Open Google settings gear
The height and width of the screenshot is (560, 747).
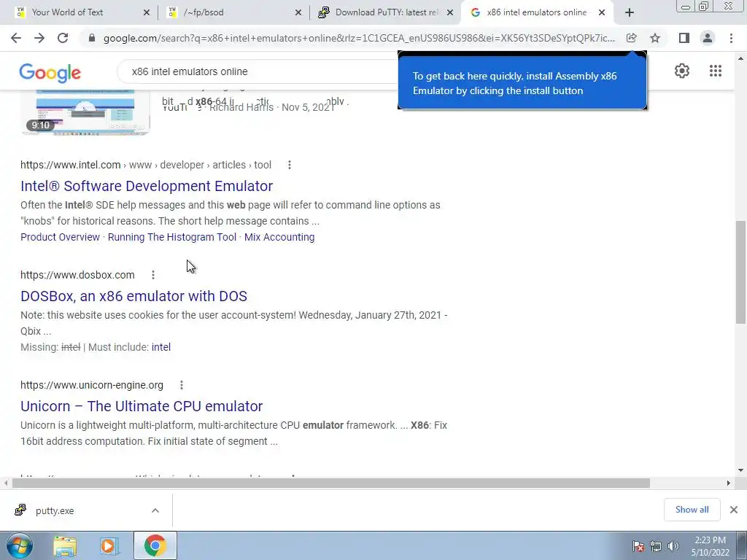tap(682, 71)
